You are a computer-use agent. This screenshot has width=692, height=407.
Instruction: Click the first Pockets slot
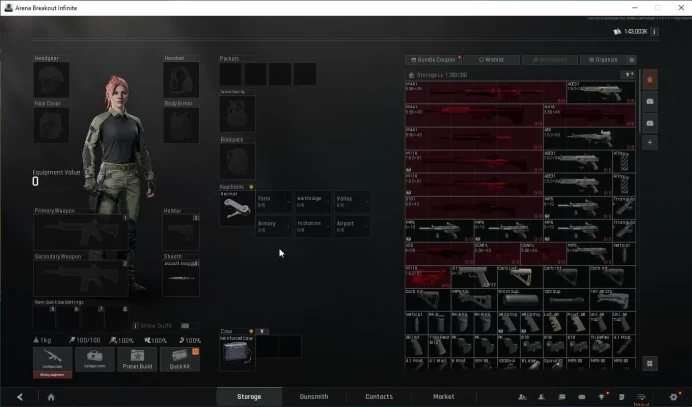[x=231, y=74]
